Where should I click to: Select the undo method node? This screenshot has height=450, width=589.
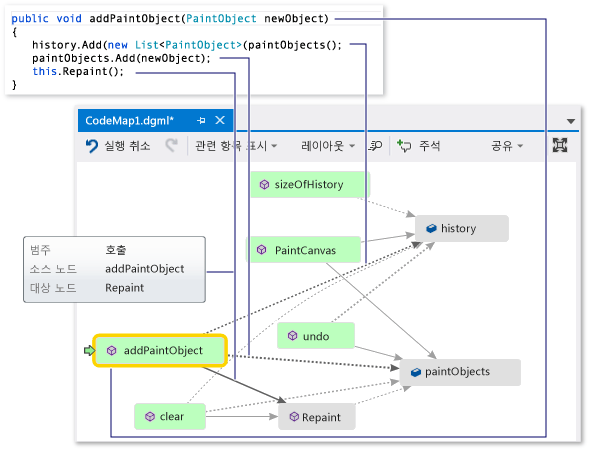tap(316, 335)
